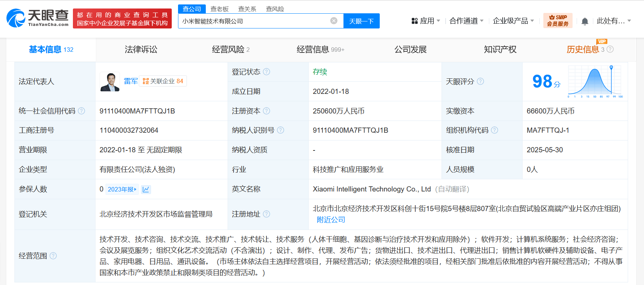This screenshot has width=644, height=285.
Task: Open the 附近公司 link
Action: click(x=331, y=220)
